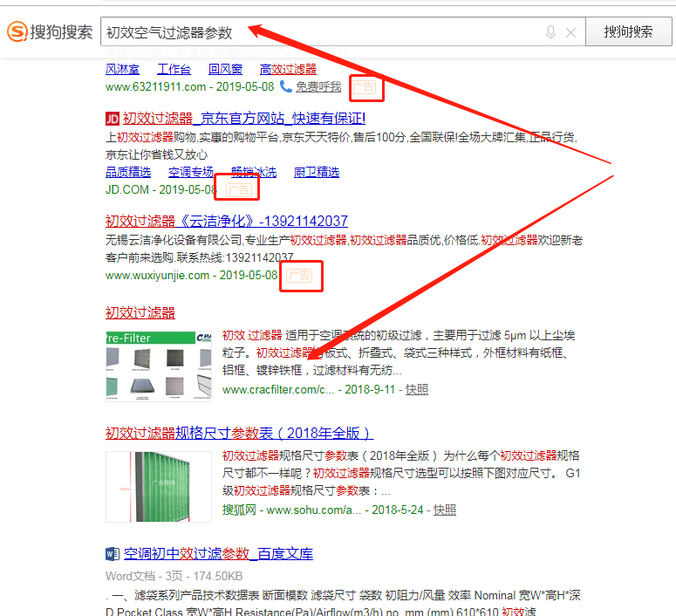Open the 回风窗 link
The width and height of the screenshot is (676, 616).
(x=225, y=69)
